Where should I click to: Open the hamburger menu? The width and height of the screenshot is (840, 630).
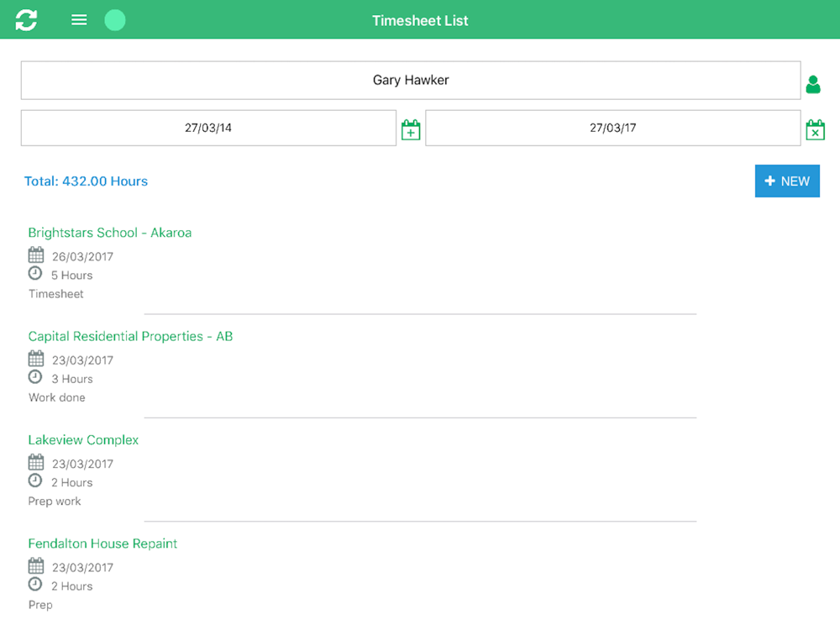pos(79,20)
